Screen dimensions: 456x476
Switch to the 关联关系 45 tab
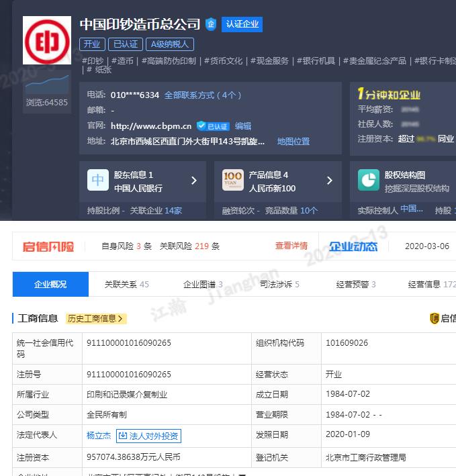127,285
